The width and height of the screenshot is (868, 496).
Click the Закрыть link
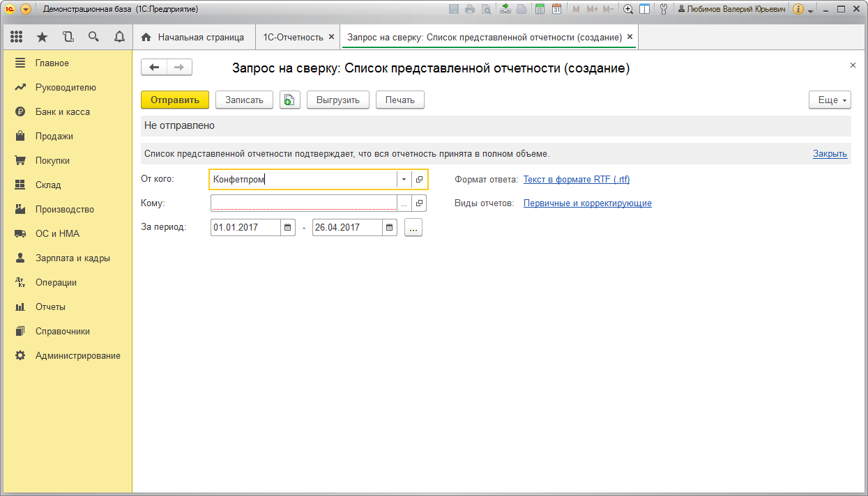point(830,154)
